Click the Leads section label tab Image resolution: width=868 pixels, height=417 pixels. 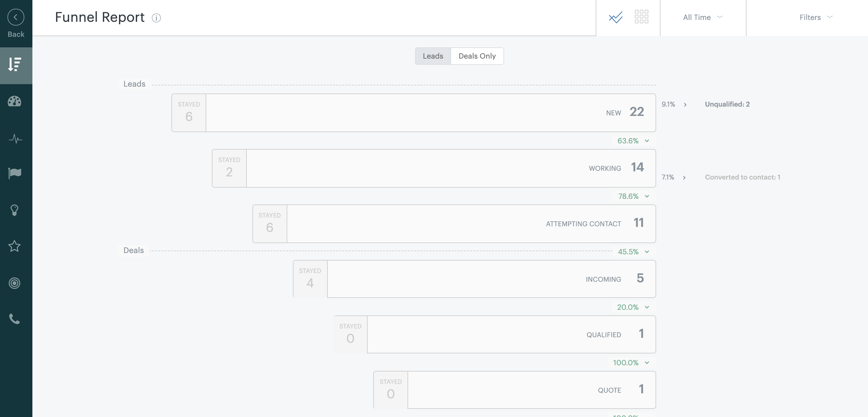pyautogui.click(x=433, y=55)
